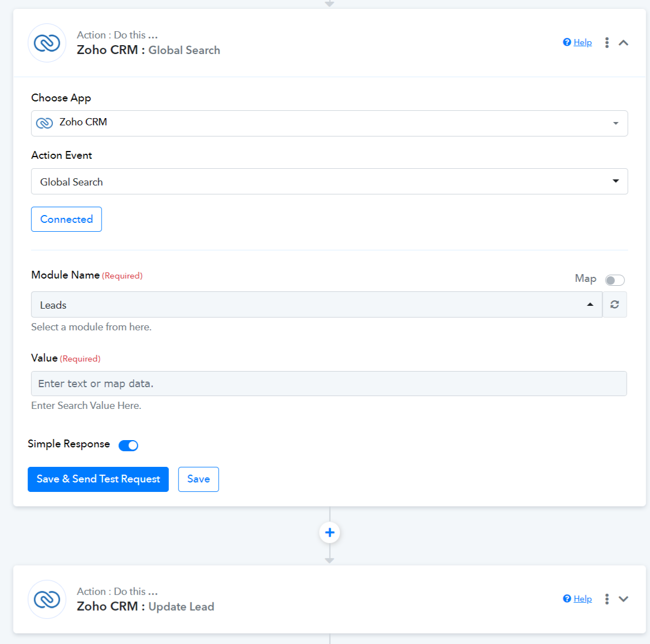Click the 'Zoho CRM : Global Search' title
The image size is (650, 644).
tap(148, 50)
